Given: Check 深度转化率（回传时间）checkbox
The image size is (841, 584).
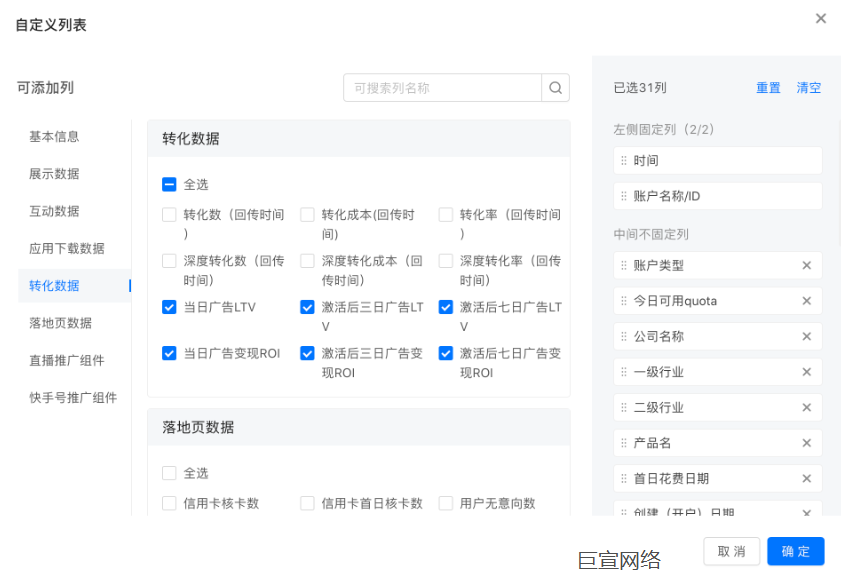Looking at the screenshot, I should [x=446, y=261].
